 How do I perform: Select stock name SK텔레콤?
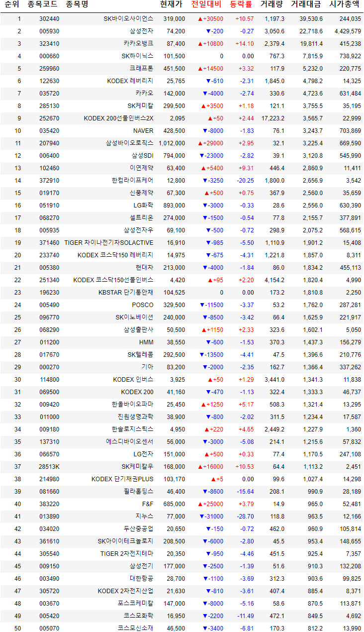pyautogui.click(x=141, y=355)
